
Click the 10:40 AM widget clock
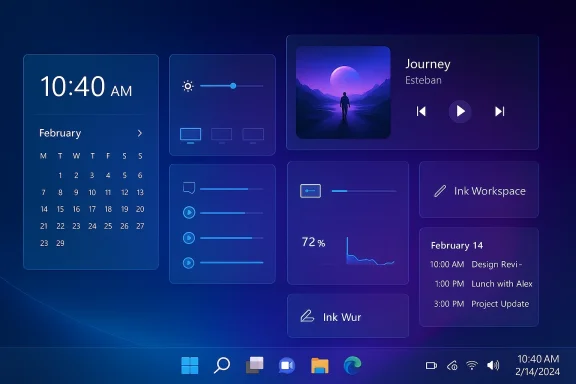(x=86, y=86)
